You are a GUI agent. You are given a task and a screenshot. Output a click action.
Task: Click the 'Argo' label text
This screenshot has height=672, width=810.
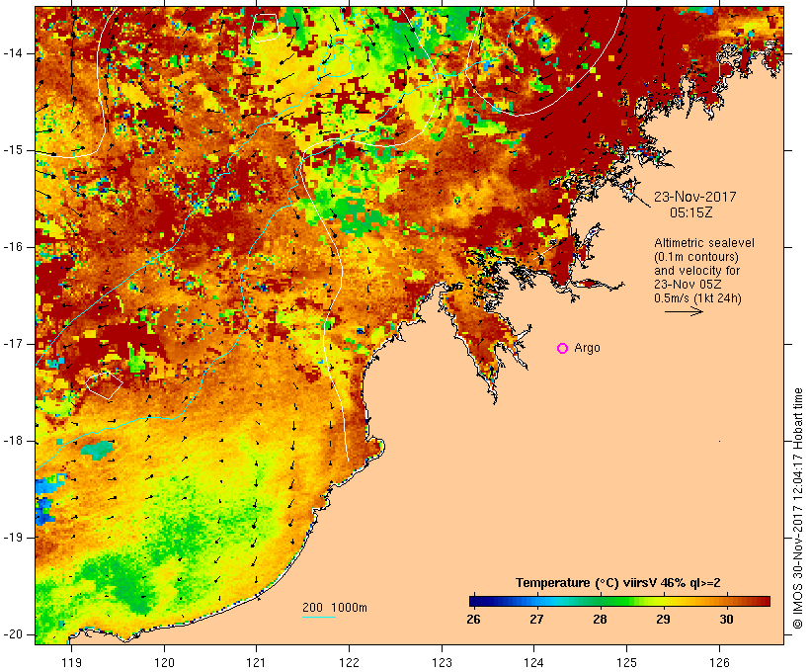click(x=588, y=348)
